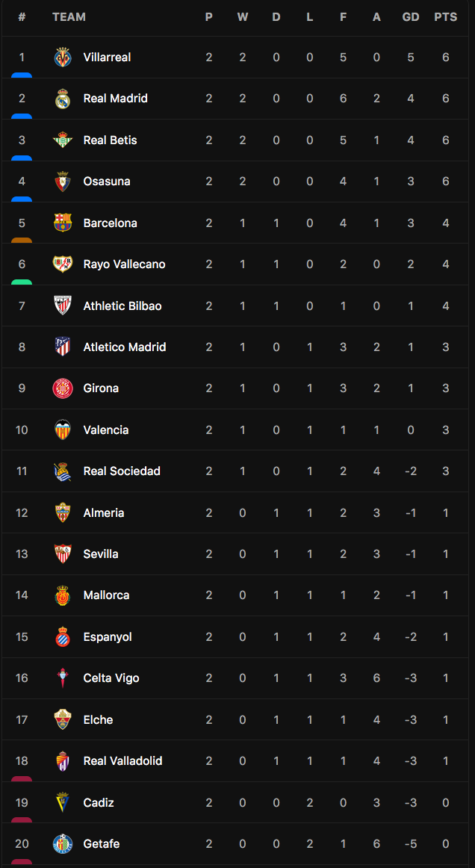Click the blue marker under position 1

click(22, 75)
